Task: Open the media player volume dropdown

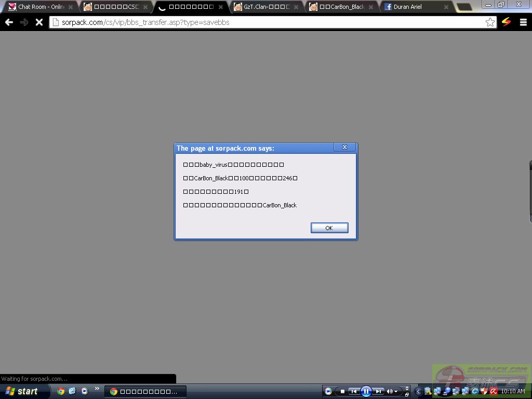Action: coord(392,391)
